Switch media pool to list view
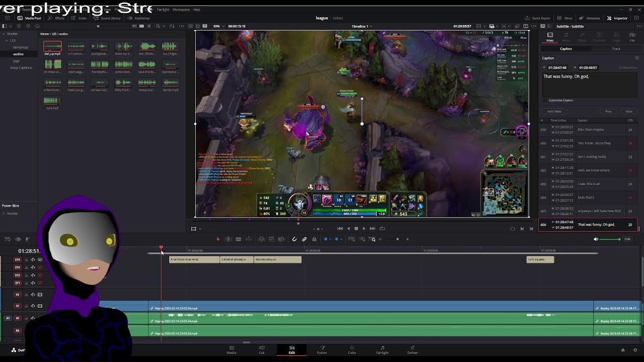The image size is (644, 362). (149, 26)
